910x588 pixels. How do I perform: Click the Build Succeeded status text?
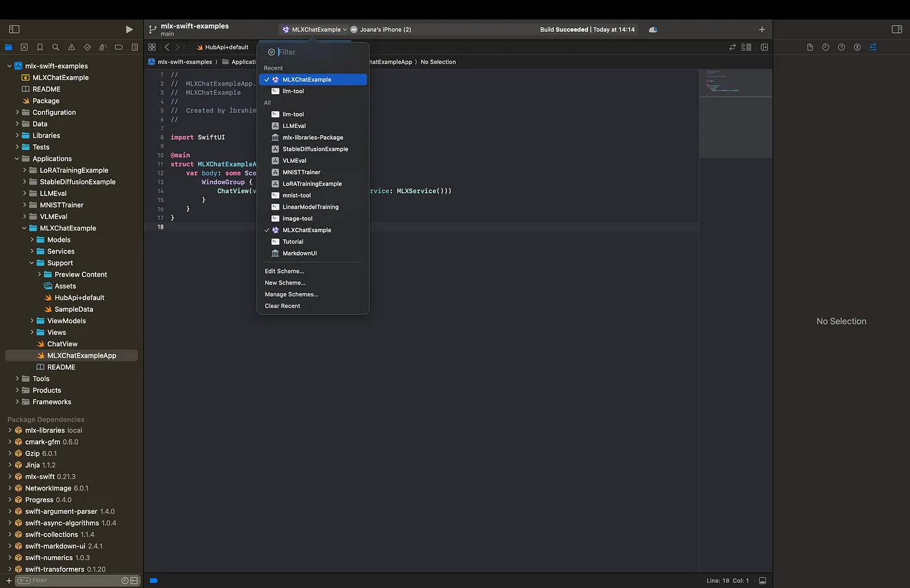[x=564, y=29]
